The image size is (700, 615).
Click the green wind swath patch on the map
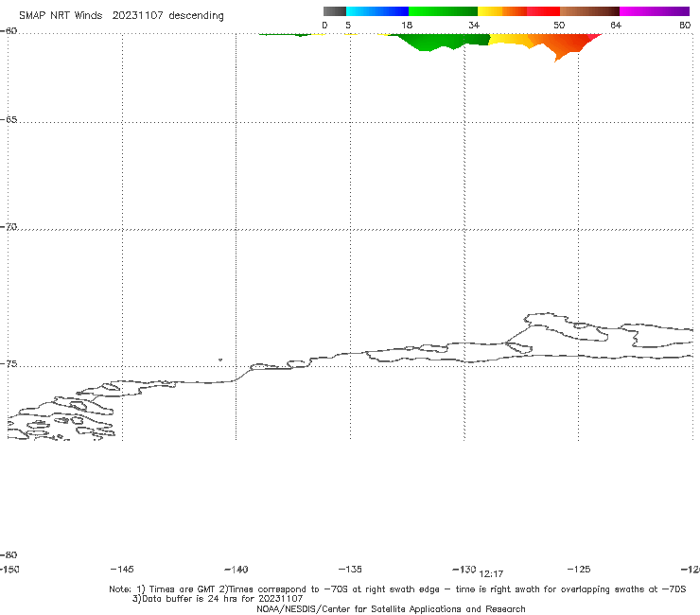point(442,41)
